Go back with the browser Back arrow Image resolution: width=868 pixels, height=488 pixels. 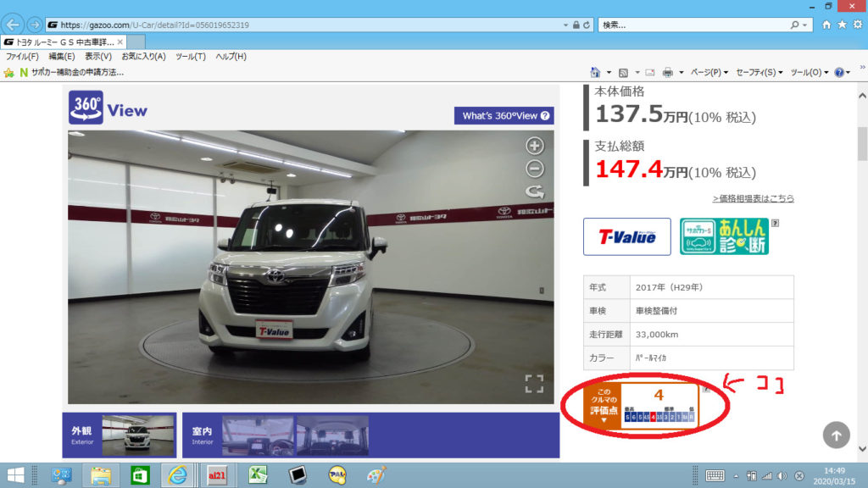13,25
